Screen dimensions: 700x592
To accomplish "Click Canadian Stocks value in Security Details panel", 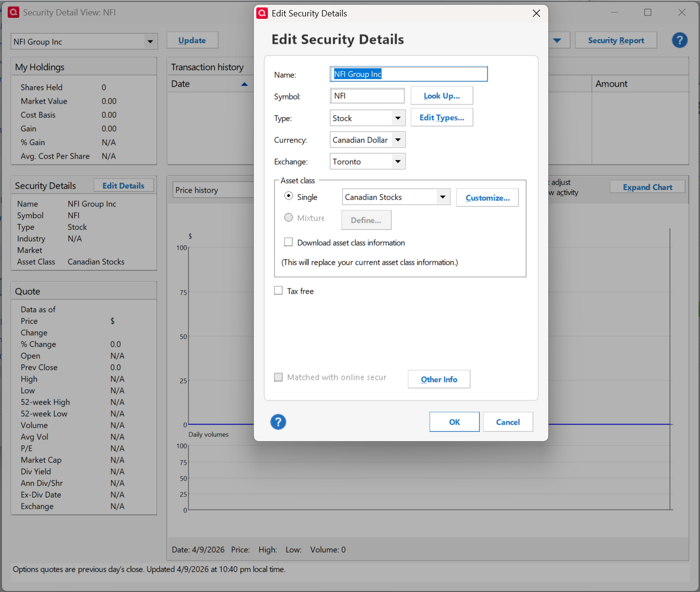I will point(96,262).
